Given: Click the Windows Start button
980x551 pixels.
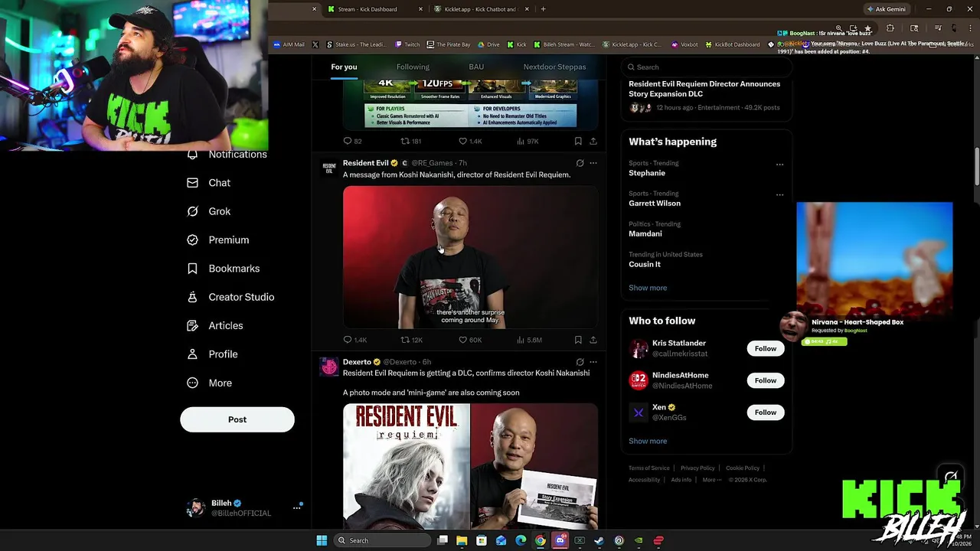Looking at the screenshot, I should click(x=322, y=540).
